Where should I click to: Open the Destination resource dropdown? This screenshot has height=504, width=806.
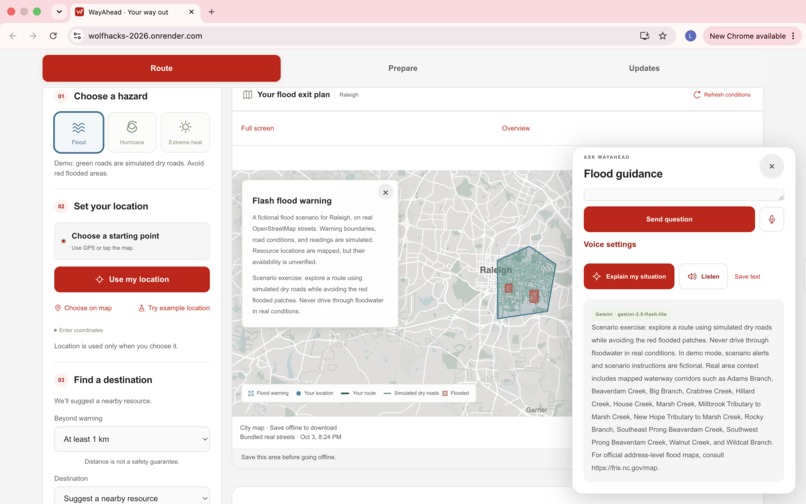132,497
